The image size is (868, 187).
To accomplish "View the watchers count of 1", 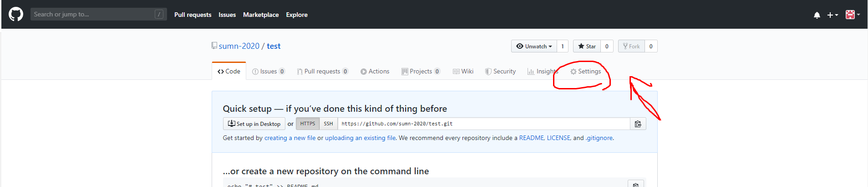I will click(x=563, y=46).
